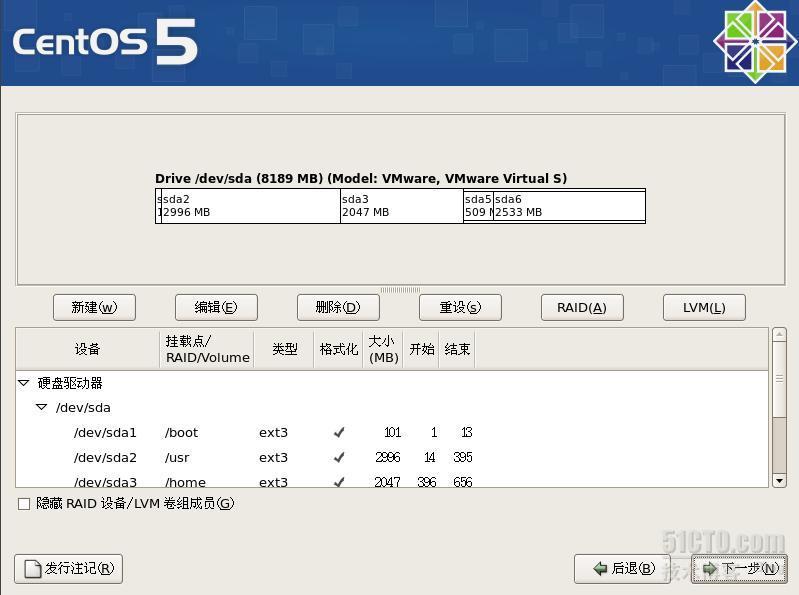Click the 设备 column header
799x595 pixels.
pos(88,349)
